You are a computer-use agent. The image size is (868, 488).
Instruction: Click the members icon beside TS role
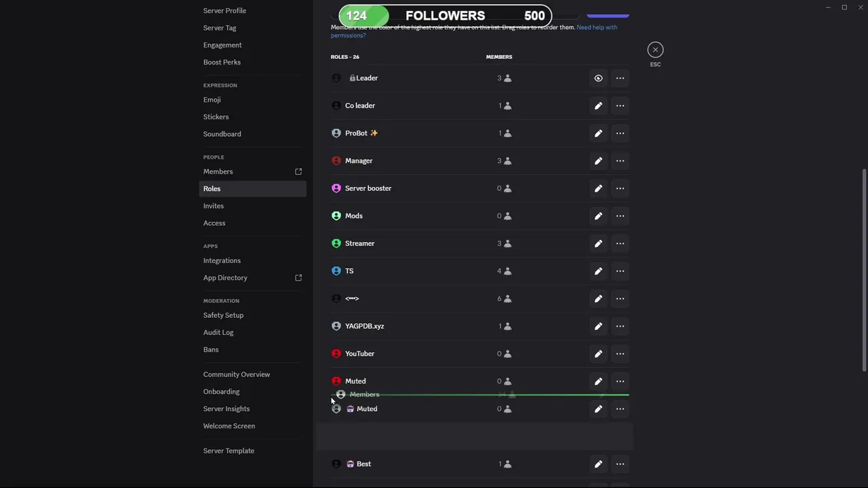(x=507, y=271)
